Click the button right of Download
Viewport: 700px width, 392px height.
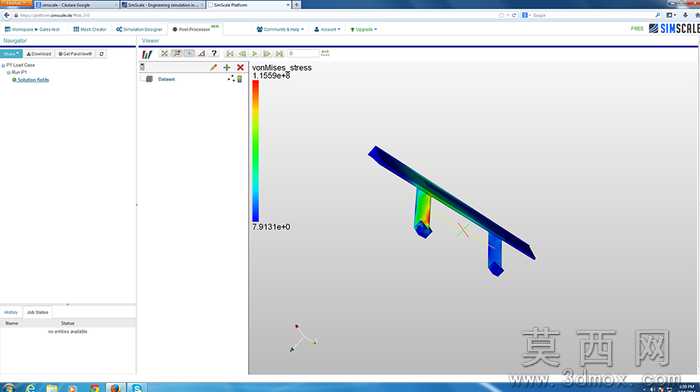coord(75,54)
